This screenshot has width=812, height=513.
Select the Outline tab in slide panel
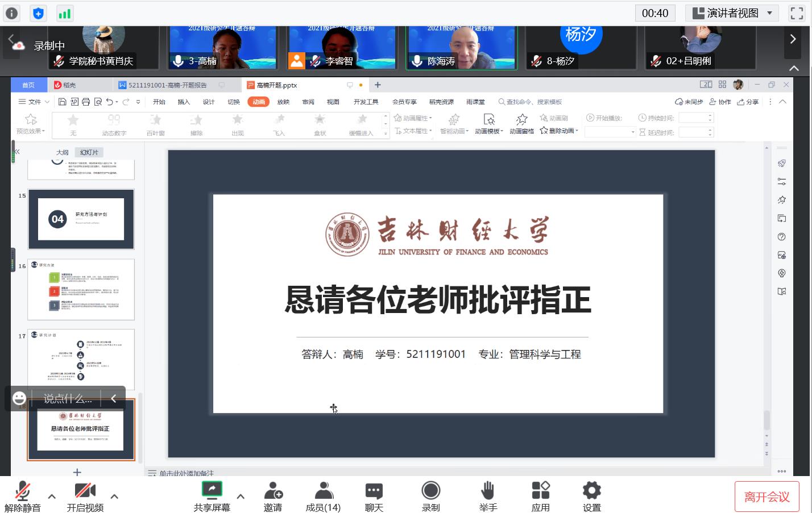click(x=62, y=152)
